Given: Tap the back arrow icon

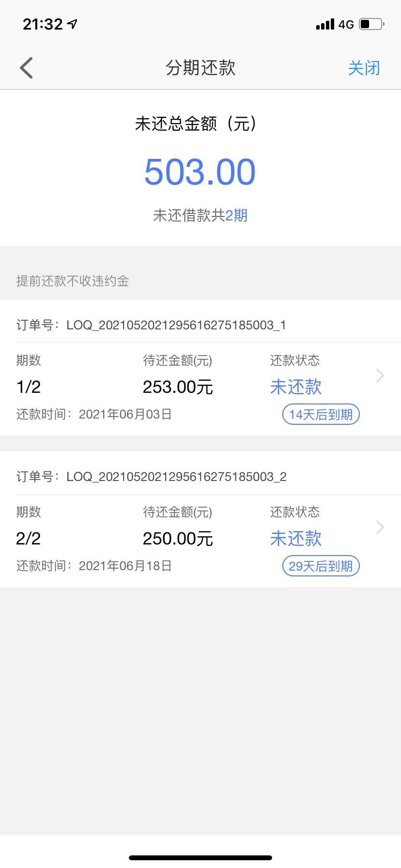Looking at the screenshot, I should click(x=27, y=68).
